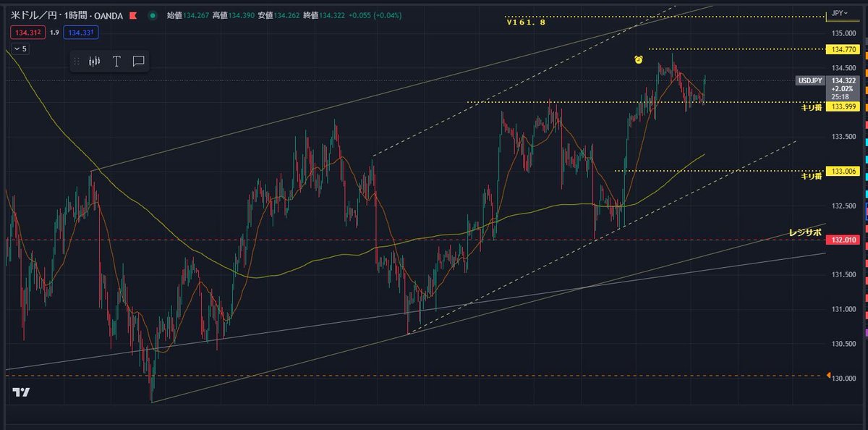Click the 高値 134.390 high value
The height and width of the screenshot is (430, 868).
click(x=234, y=14)
